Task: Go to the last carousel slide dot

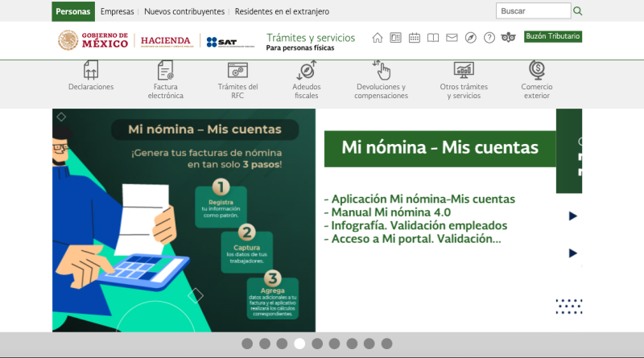Action: coord(387,344)
